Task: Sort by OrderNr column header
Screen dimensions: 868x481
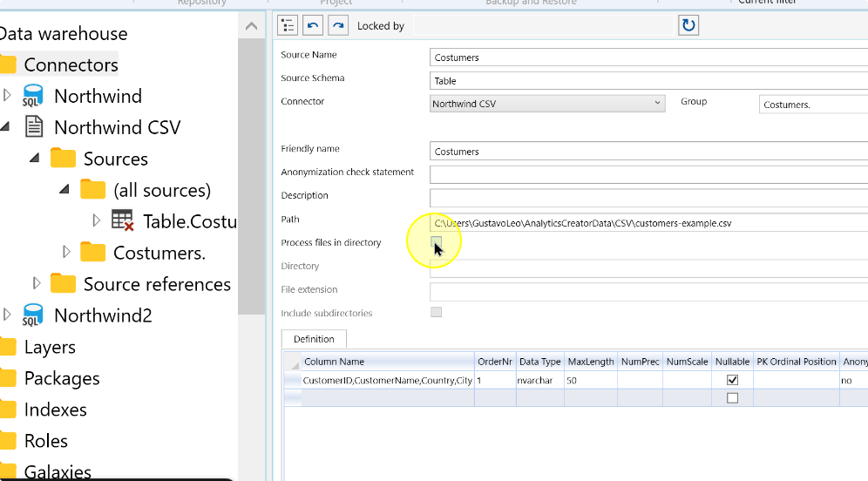Action: click(495, 362)
